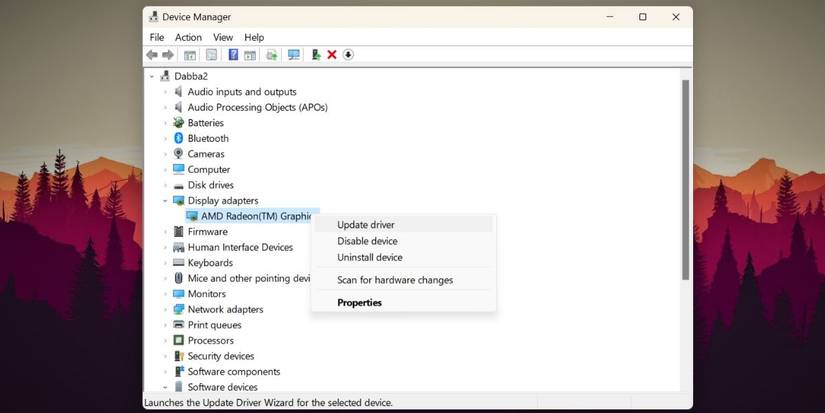Maximize the Device Manager window
825x413 pixels.
coord(642,17)
